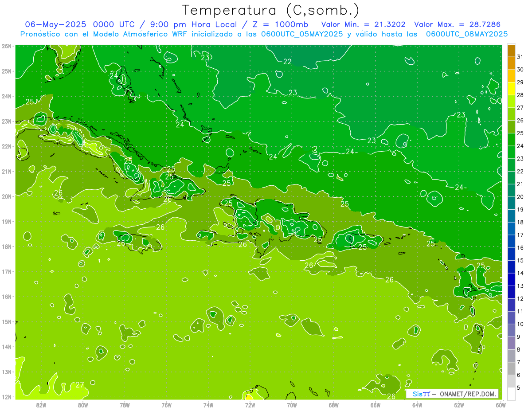Click the '29' label on color bar

click(x=520, y=82)
